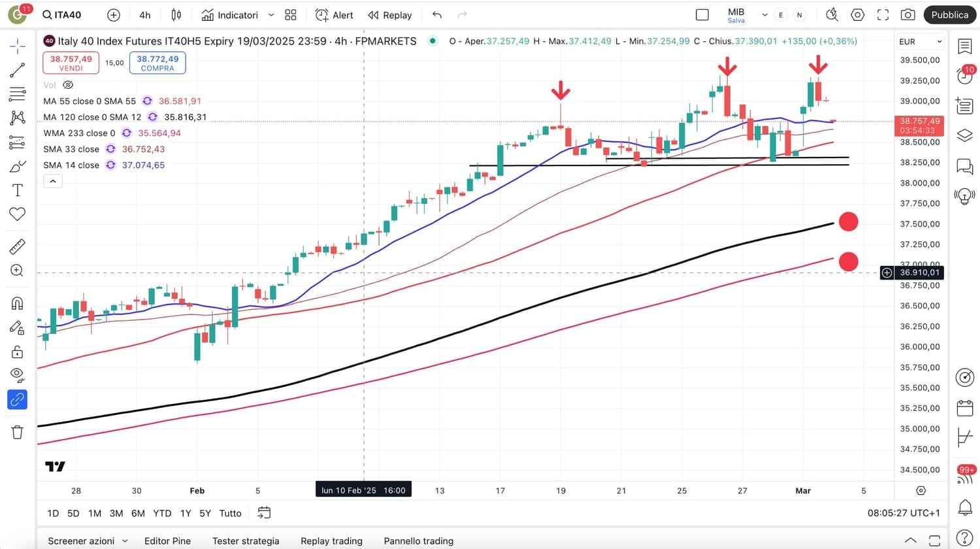Click the COMPRA buy price button
The image size is (980, 549).
pyautogui.click(x=157, y=63)
